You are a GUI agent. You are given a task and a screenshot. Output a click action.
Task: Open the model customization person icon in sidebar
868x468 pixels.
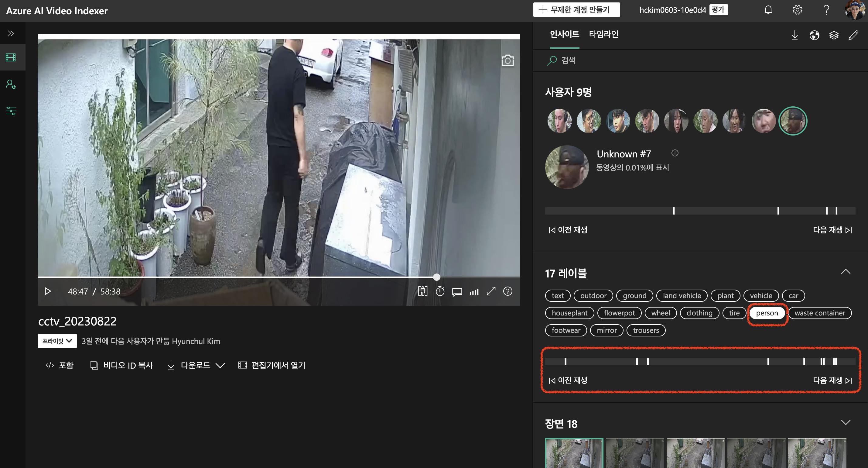click(11, 84)
